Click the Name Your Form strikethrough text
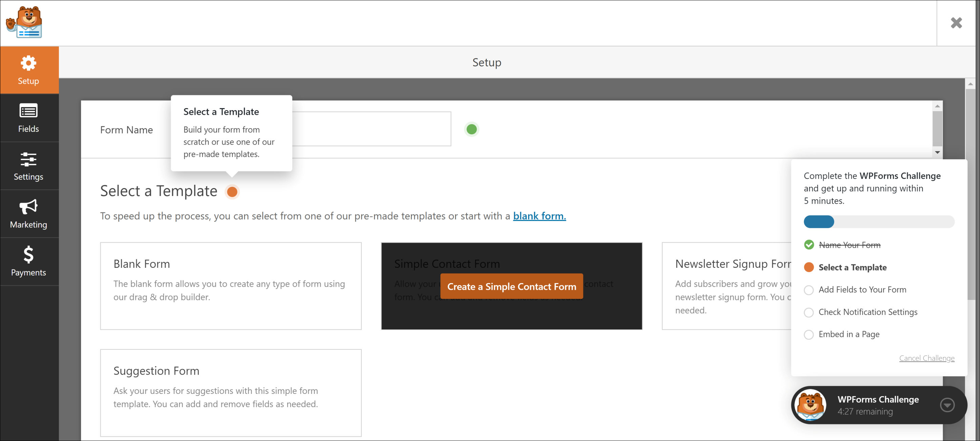 849,245
